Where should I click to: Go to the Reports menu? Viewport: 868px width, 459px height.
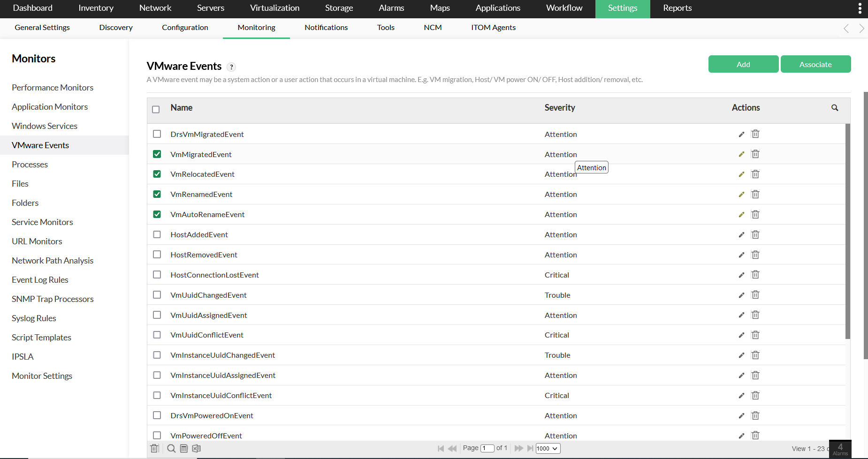678,8
